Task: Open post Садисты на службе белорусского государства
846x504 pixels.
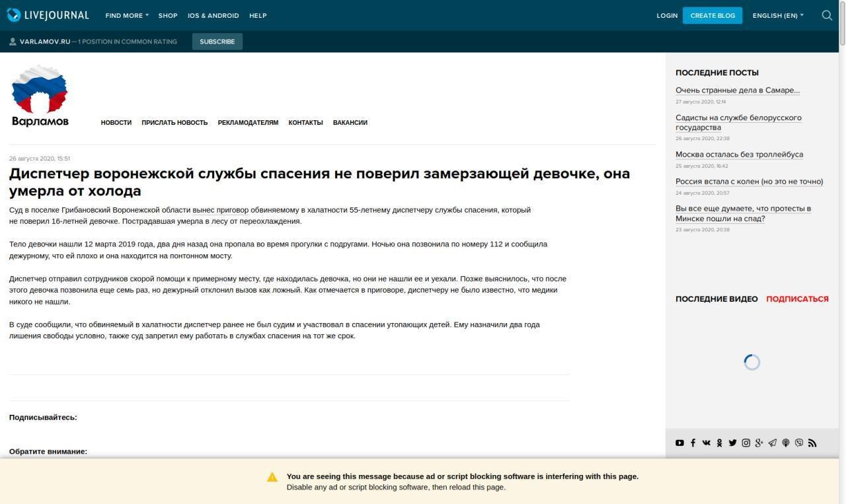Action: (738, 122)
